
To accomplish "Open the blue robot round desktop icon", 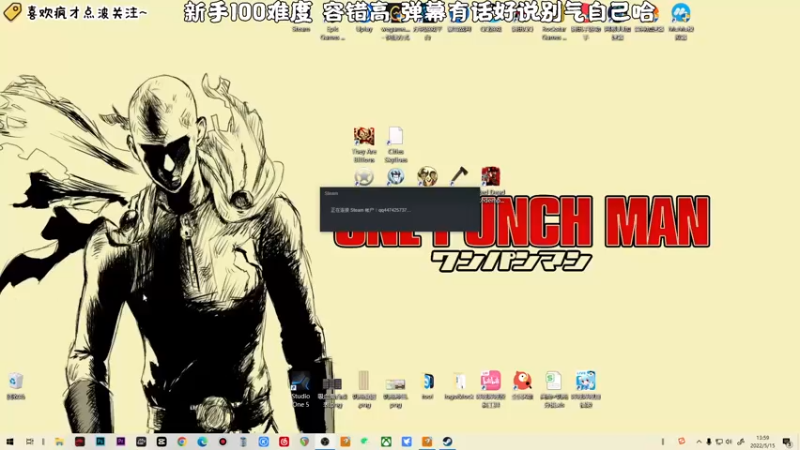I will [395, 177].
